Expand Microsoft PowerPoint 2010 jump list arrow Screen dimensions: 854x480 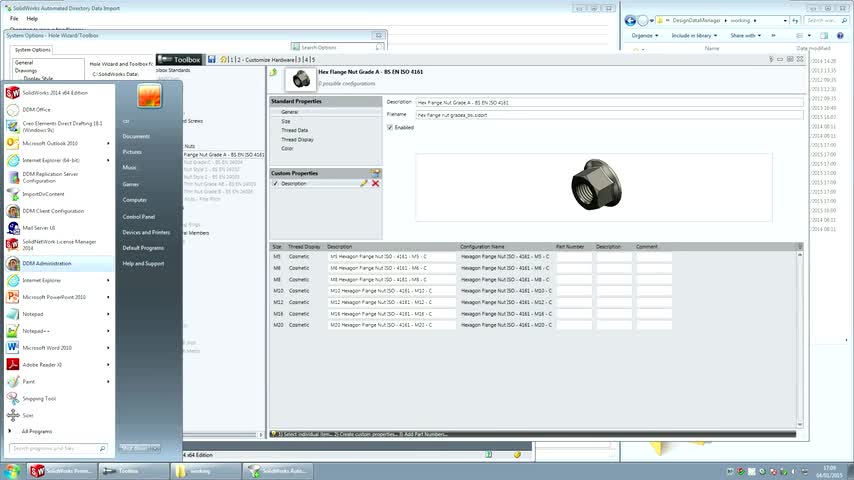(108, 297)
